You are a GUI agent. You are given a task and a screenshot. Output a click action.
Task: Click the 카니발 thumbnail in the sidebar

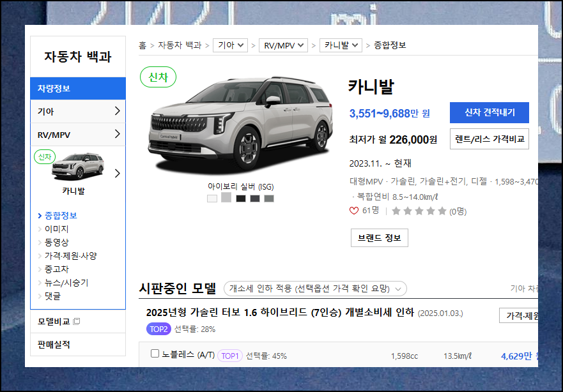(77, 167)
